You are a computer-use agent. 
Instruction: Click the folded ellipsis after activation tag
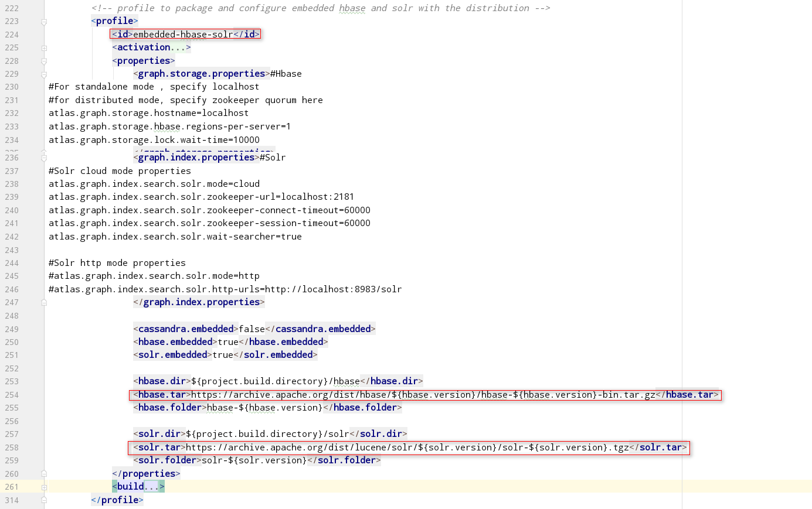(x=178, y=47)
